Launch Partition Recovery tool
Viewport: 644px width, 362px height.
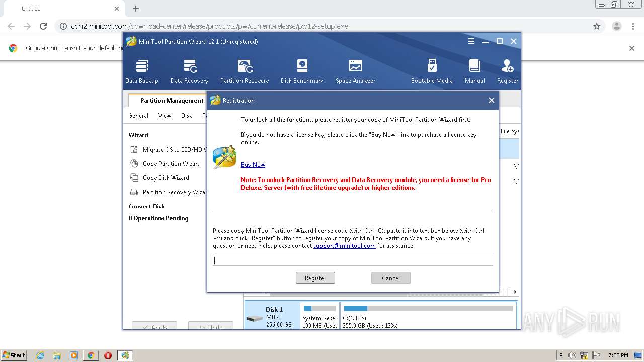point(245,71)
